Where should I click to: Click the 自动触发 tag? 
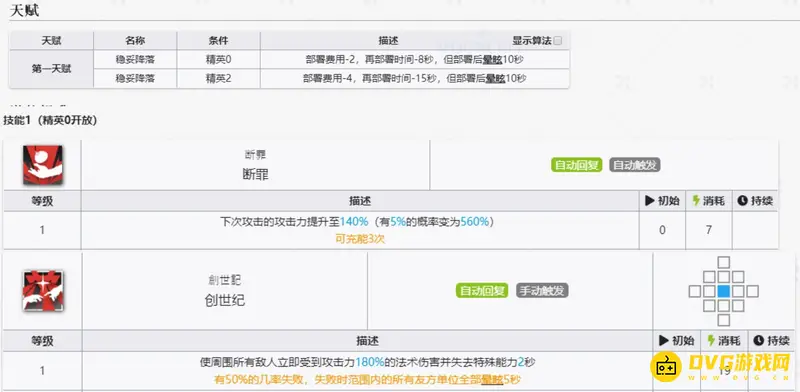point(635,165)
